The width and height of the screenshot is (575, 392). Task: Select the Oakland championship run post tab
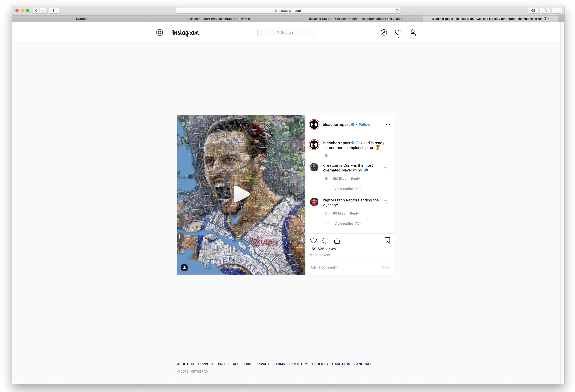click(x=490, y=19)
